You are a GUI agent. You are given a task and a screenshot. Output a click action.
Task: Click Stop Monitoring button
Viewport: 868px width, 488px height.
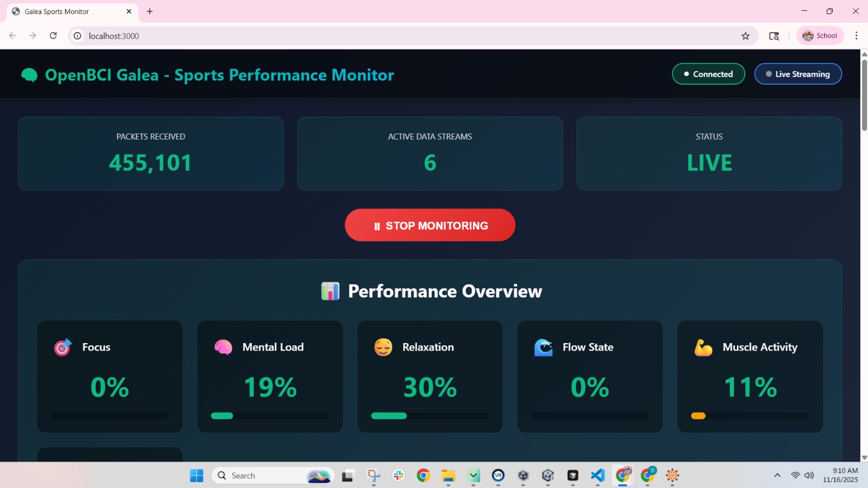point(430,225)
